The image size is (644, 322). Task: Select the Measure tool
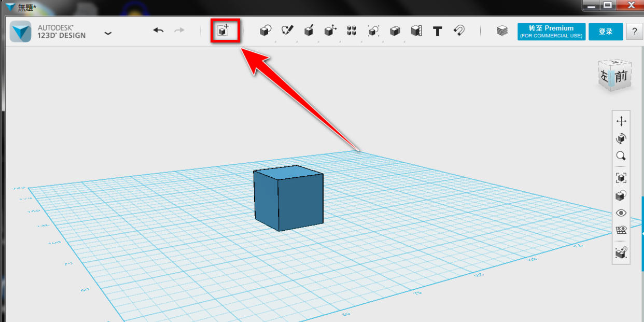(x=416, y=31)
